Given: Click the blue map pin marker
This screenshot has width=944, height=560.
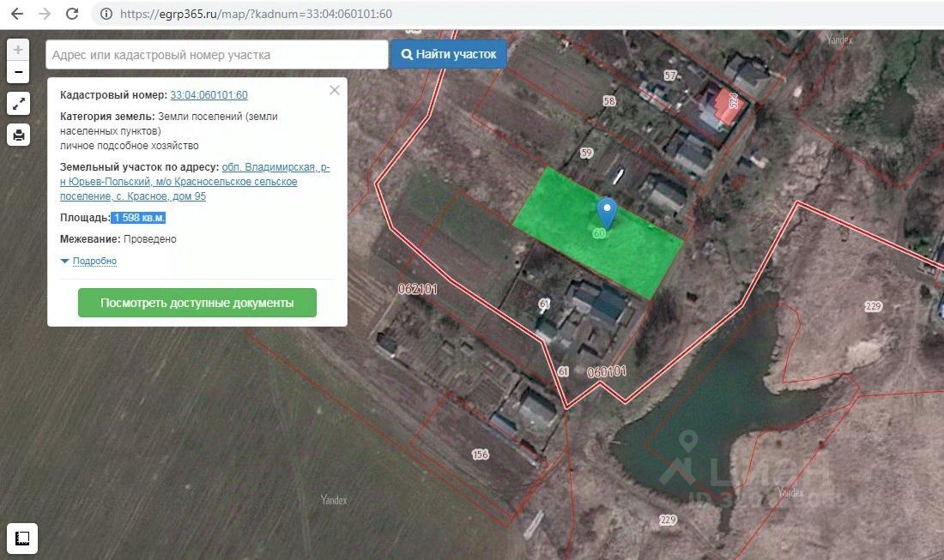Looking at the screenshot, I should pyautogui.click(x=607, y=213).
